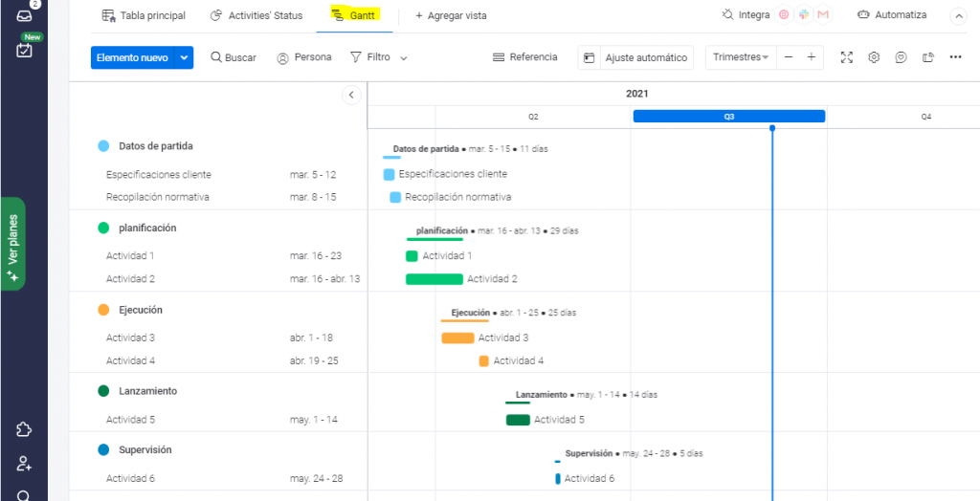Image resolution: width=980 pixels, height=501 pixels.
Task: Click Agregar vista to add view
Action: coord(449,16)
